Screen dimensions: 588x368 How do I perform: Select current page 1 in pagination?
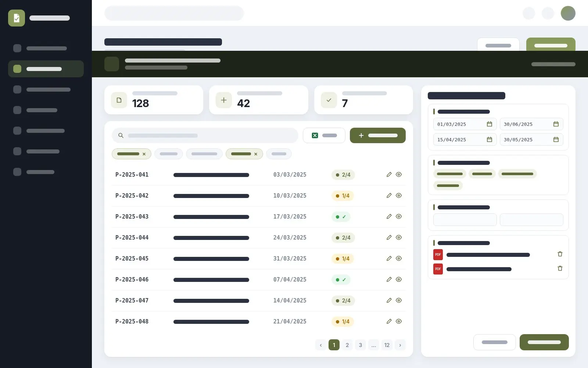pos(334,345)
